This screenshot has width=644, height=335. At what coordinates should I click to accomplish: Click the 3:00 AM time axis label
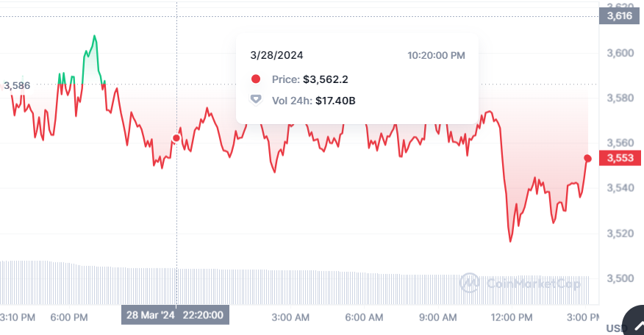290,317
